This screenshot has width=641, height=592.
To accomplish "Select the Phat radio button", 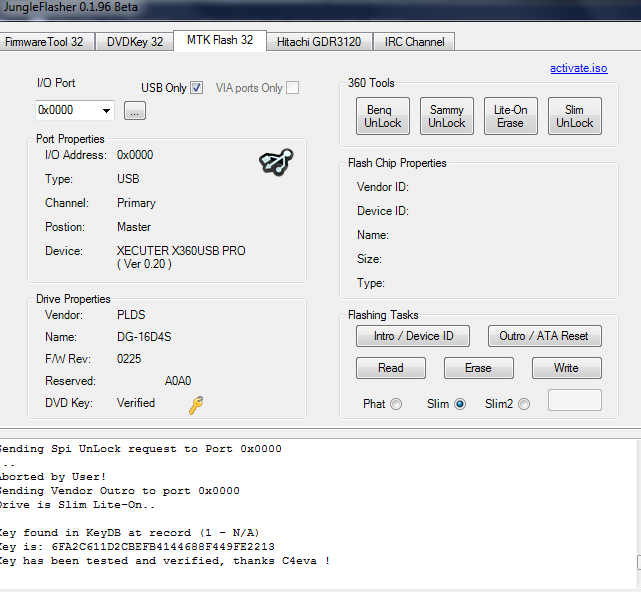I will pos(396,404).
